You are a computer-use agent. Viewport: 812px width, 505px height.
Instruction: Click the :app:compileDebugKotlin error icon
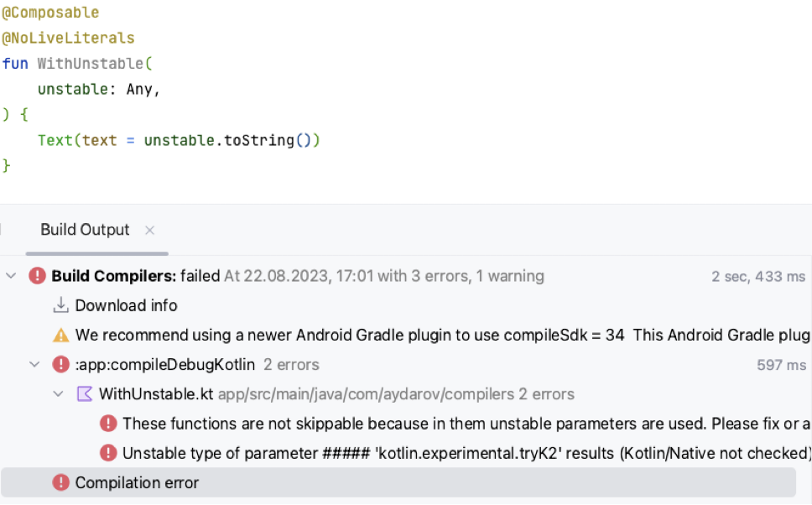60,364
